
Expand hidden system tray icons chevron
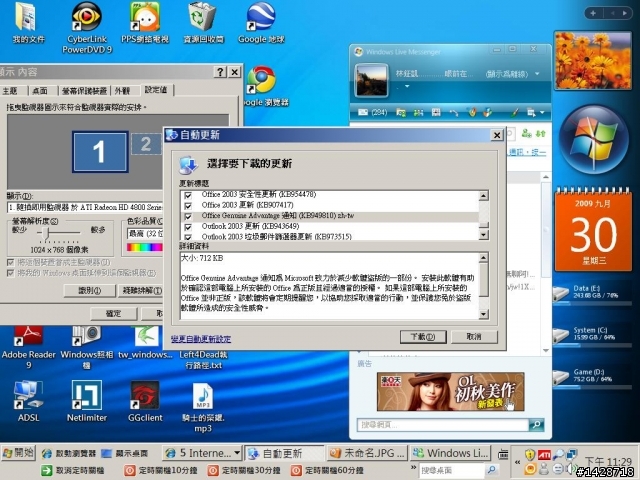(x=517, y=462)
